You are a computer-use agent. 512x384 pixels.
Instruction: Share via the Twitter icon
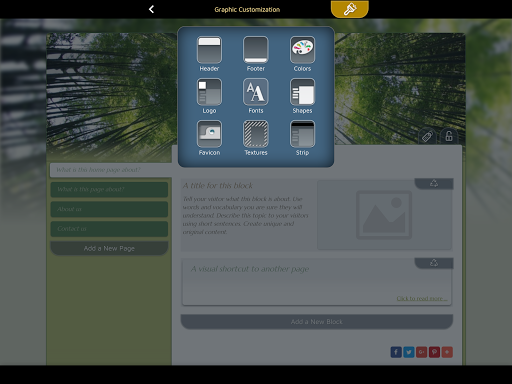tap(409, 352)
